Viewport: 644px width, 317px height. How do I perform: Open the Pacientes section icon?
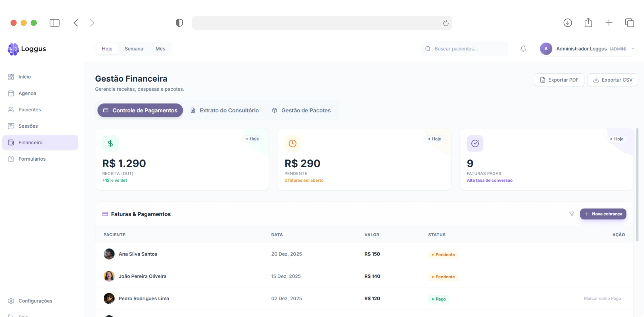pos(11,109)
